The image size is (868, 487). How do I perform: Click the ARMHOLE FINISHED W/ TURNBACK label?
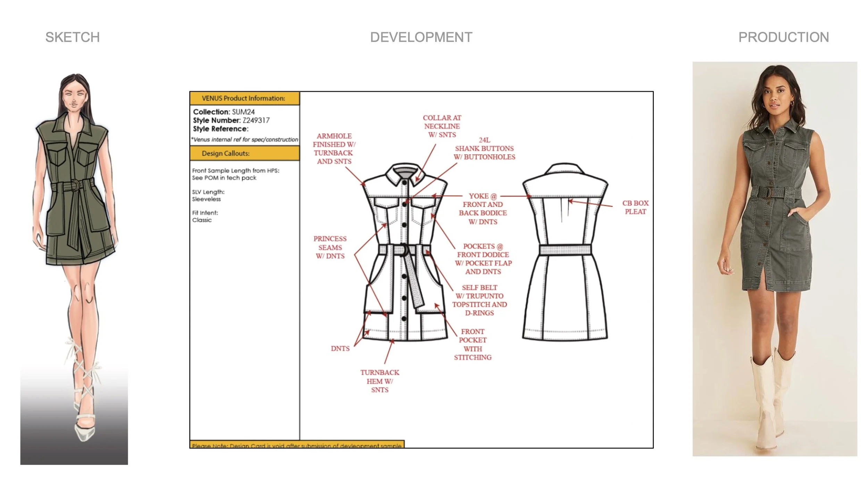click(334, 149)
